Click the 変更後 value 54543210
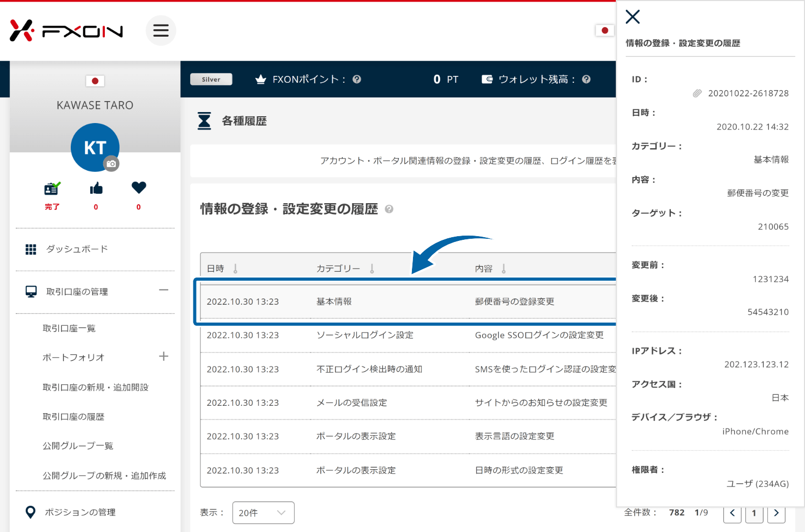The height and width of the screenshot is (532, 805). [x=768, y=312]
